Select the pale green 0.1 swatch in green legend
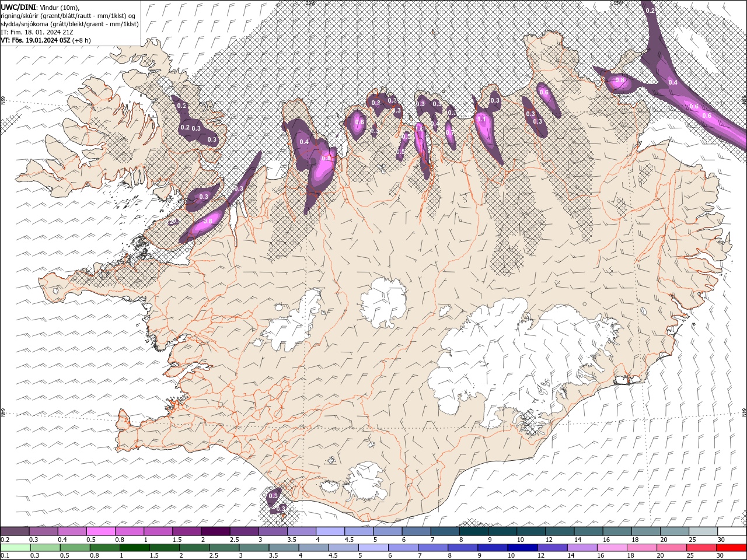This screenshot has height=560, width=747. tap(15, 548)
